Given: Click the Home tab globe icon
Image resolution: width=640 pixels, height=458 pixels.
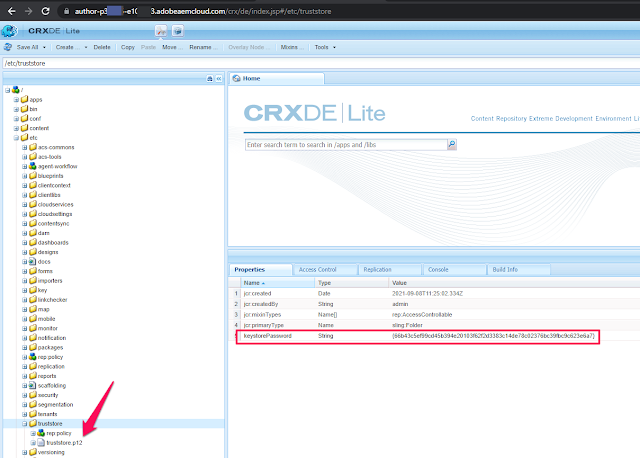Looking at the screenshot, I should [x=236, y=78].
